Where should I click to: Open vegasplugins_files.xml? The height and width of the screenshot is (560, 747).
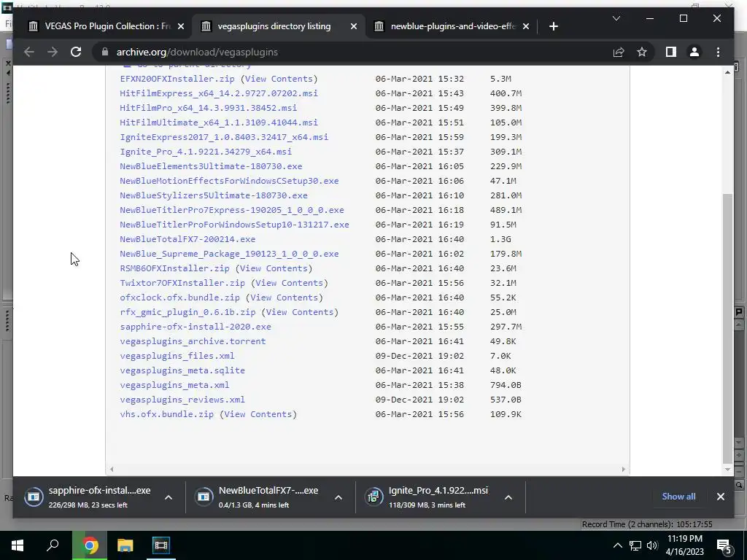(177, 356)
